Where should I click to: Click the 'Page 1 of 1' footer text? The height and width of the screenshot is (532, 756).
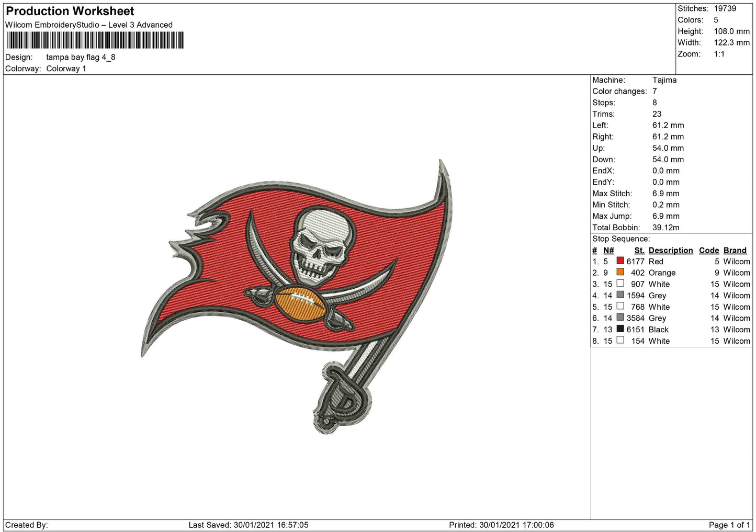click(729, 525)
